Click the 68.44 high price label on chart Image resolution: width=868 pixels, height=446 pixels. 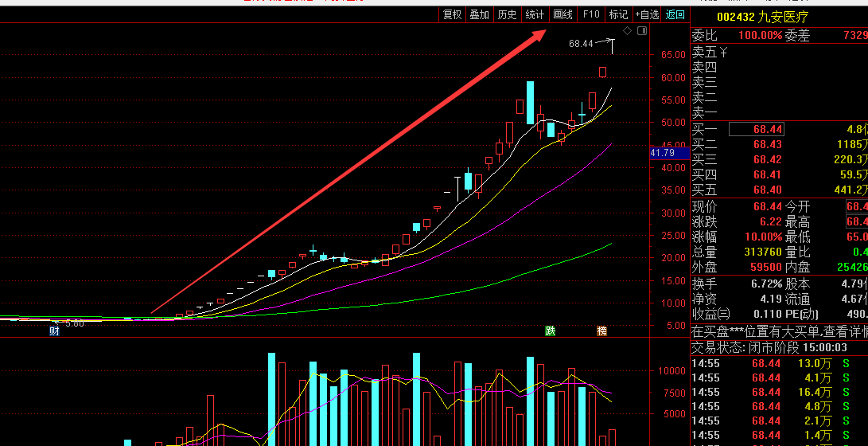coord(581,44)
